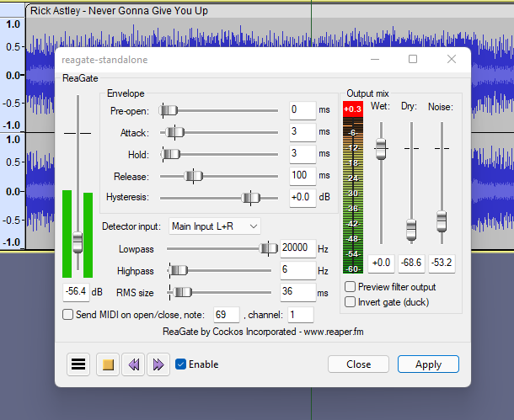Skip backward with the rewind arrows button
This screenshot has height=420, width=514.
pyautogui.click(x=133, y=364)
